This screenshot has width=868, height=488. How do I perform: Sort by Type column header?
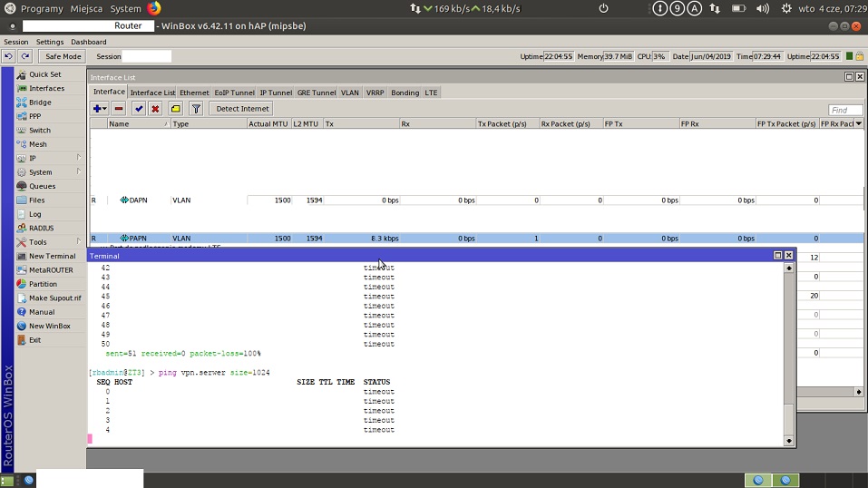(x=209, y=123)
